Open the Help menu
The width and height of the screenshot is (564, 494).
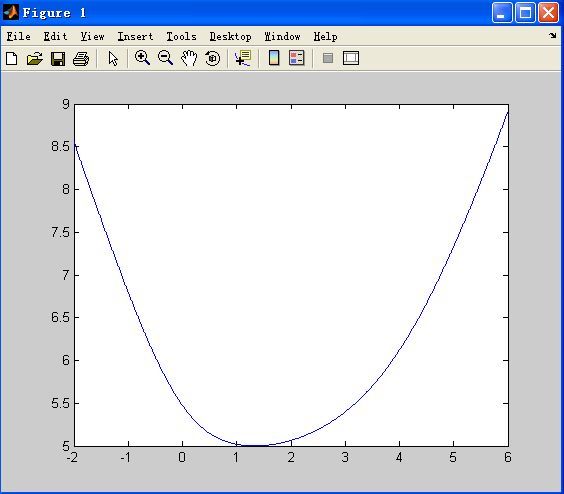pyautogui.click(x=325, y=37)
